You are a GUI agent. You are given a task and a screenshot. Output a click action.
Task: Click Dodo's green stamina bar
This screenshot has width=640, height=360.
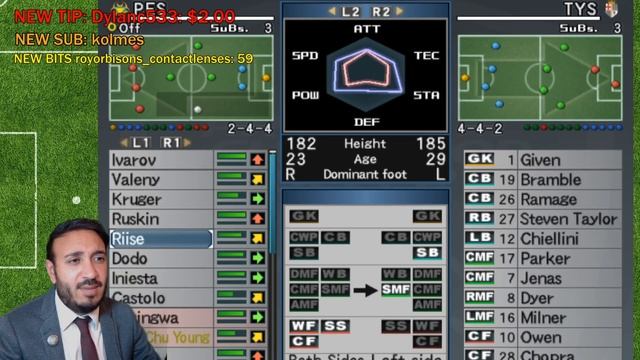231,255
